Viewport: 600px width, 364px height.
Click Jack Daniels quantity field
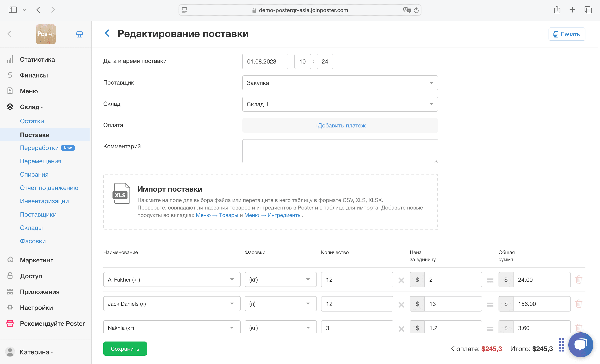pos(357,304)
